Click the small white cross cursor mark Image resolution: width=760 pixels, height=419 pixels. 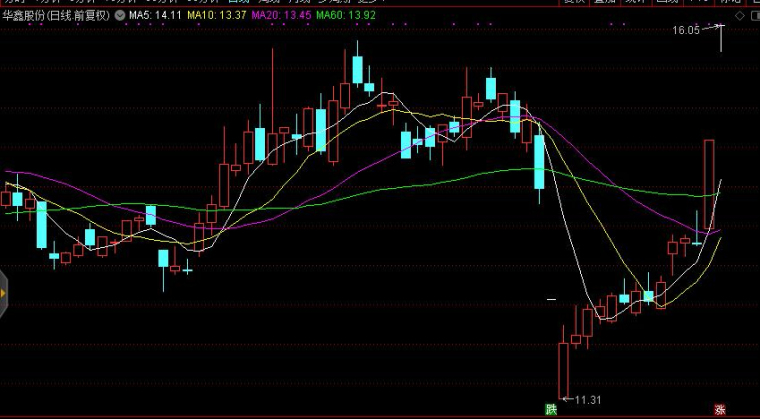550,298
